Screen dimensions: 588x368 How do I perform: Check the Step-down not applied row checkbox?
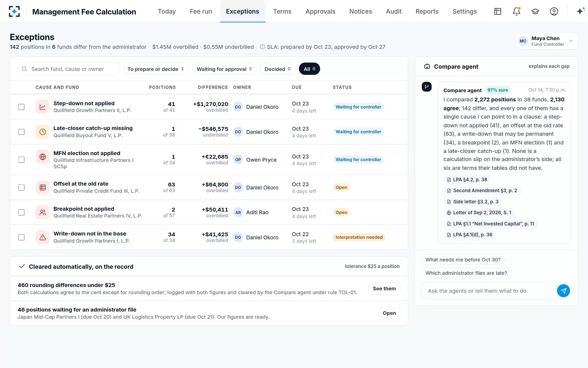point(22,107)
